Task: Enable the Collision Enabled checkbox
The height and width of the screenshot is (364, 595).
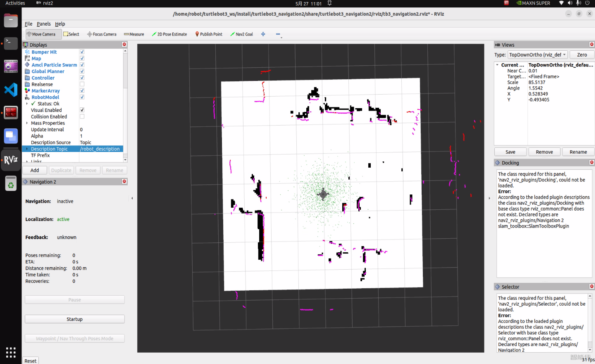Action: [x=82, y=116]
